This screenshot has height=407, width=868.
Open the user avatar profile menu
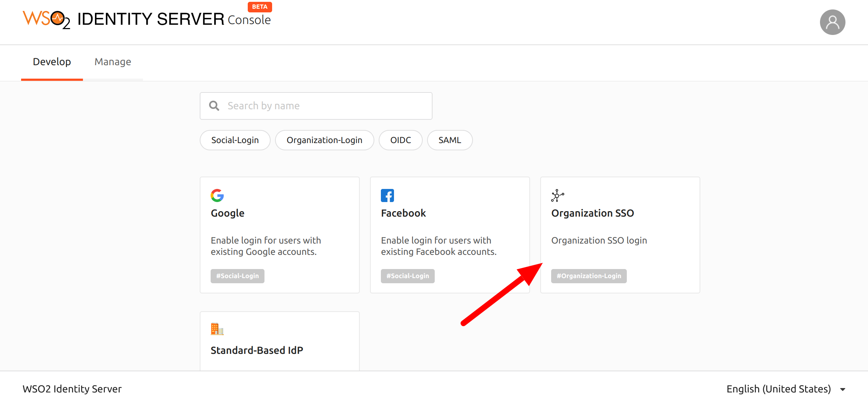click(832, 23)
